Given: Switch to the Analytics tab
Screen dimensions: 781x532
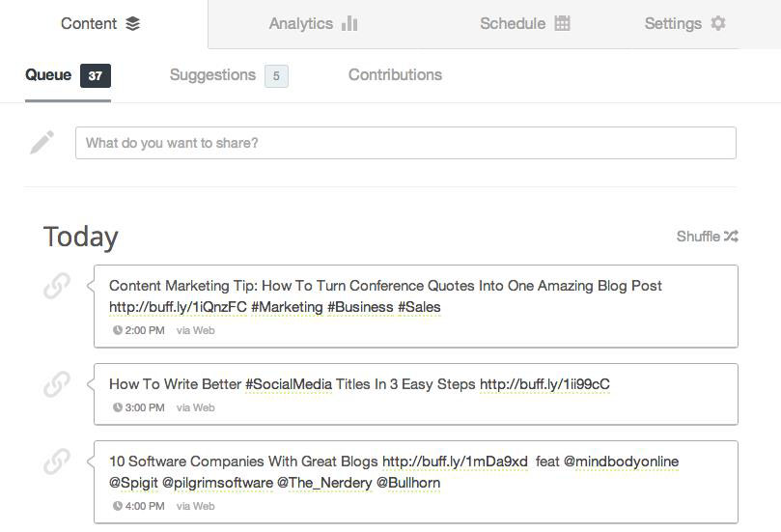Looking at the screenshot, I should coord(313,24).
